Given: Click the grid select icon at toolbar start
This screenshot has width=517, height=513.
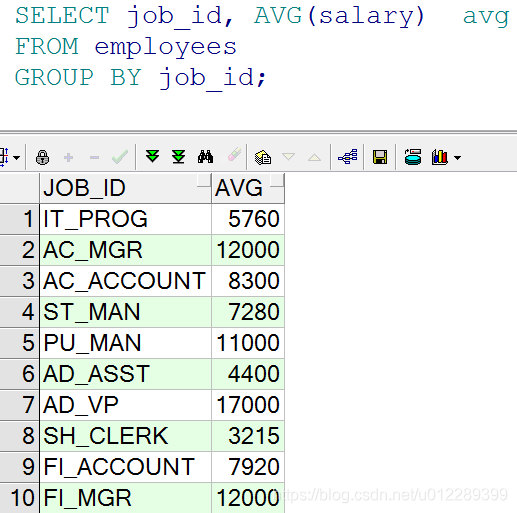Looking at the screenshot, I should pos(4,157).
